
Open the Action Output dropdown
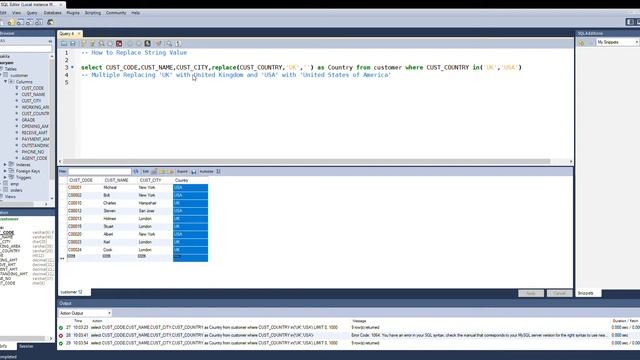(85, 313)
